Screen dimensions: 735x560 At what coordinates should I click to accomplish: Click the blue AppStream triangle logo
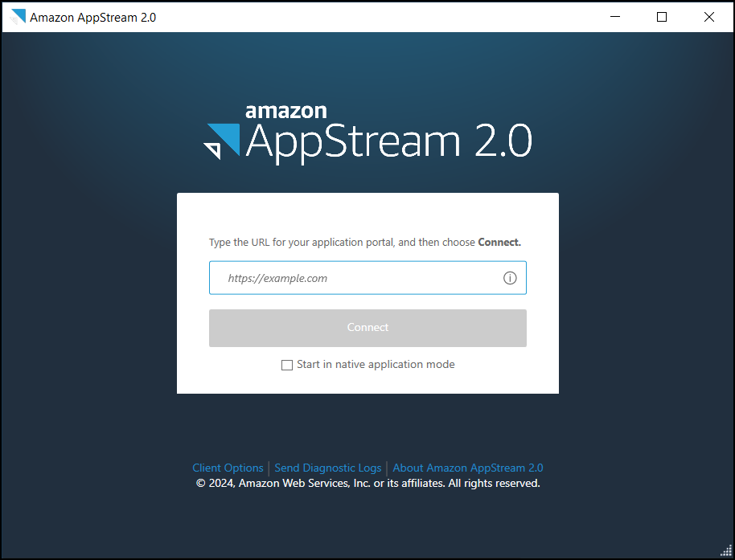pyautogui.click(x=223, y=139)
